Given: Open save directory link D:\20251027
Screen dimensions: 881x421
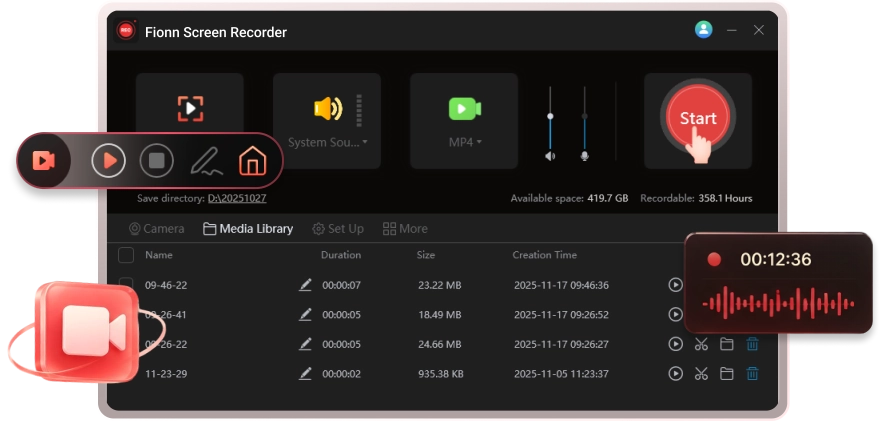Looking at the screenshot, I should click(237, 198).
